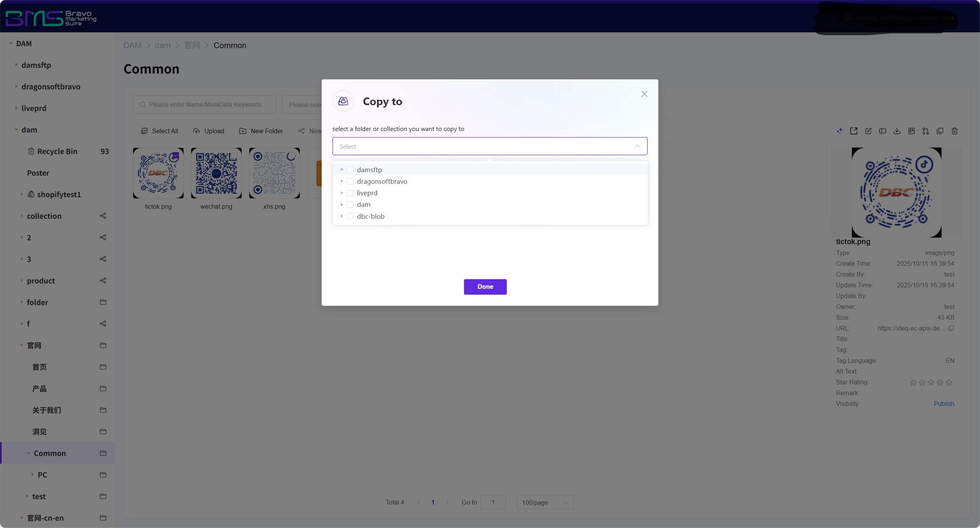
Task: Collapse the Select folder dropdown
Action: point(637,146)
